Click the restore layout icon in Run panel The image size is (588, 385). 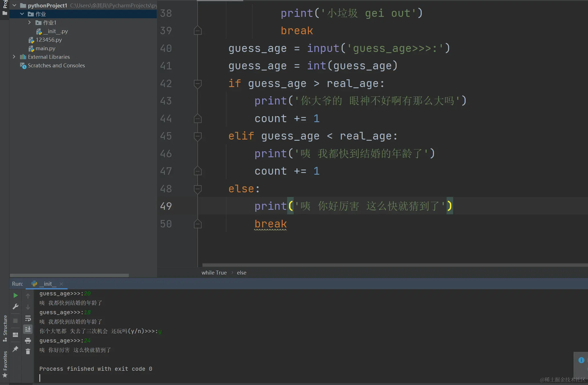15,335
